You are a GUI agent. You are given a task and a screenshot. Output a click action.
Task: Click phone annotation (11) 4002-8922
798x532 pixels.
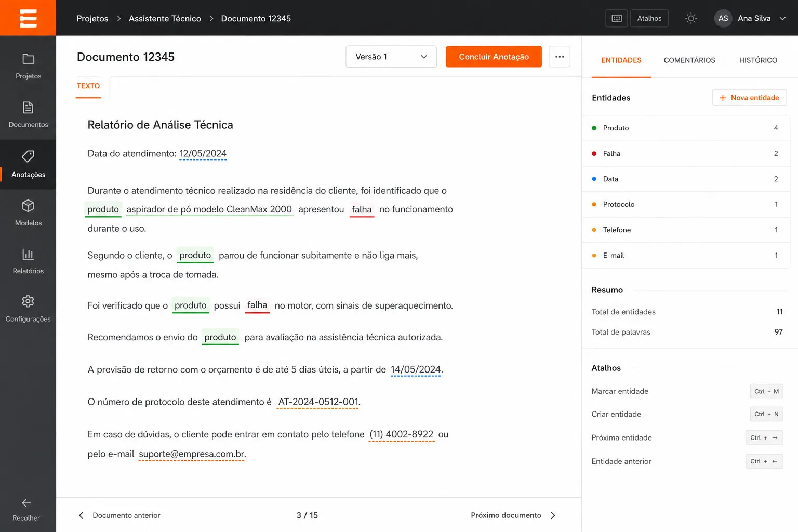click(x=402, y=434)
